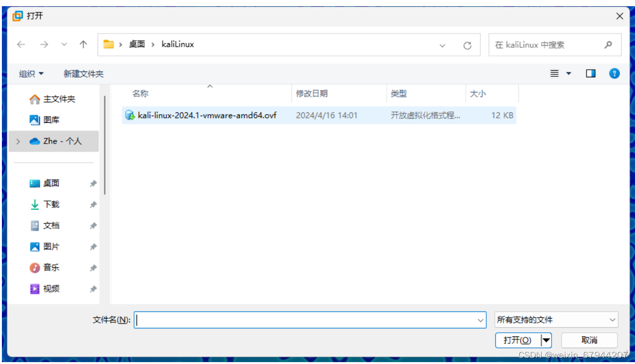The image size is (635, 364).
Task: Change view layout with list icon
Action: coord(554,73)
